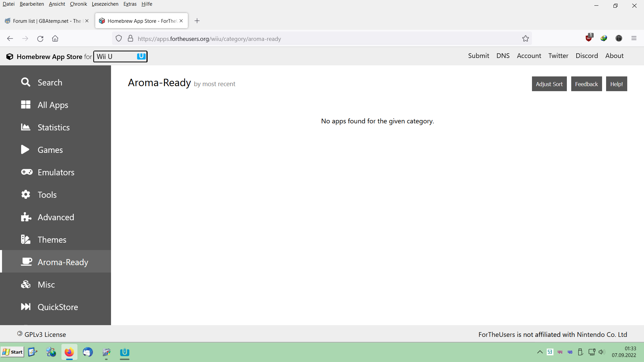
Task: Select the Games play icon
Action: point(25,149)
